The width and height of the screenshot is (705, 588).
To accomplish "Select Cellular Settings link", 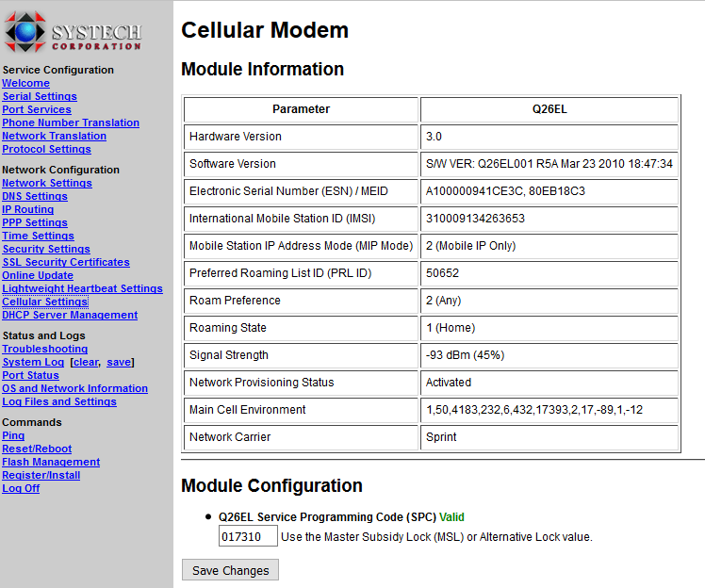I will click(x=45, y=302).
